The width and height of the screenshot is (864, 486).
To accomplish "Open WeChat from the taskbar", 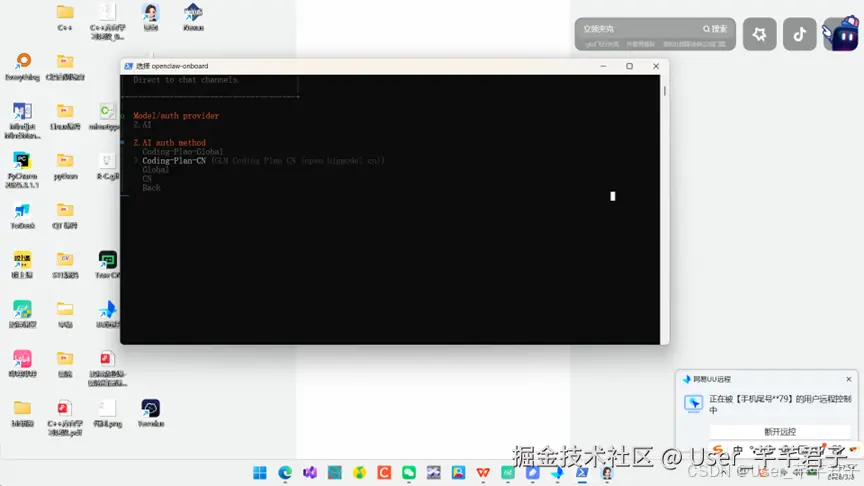I will tap(409, 473).
